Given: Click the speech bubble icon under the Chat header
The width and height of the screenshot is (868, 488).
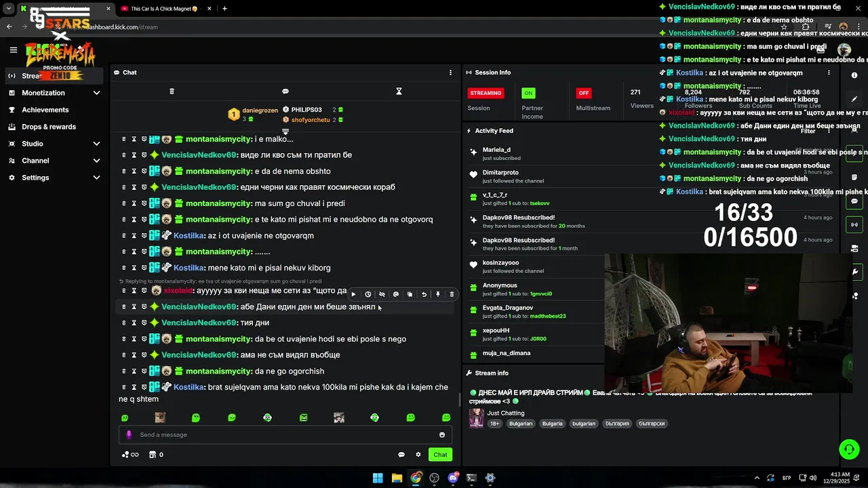Looking at the screenshot, I should tap(285, 91).
